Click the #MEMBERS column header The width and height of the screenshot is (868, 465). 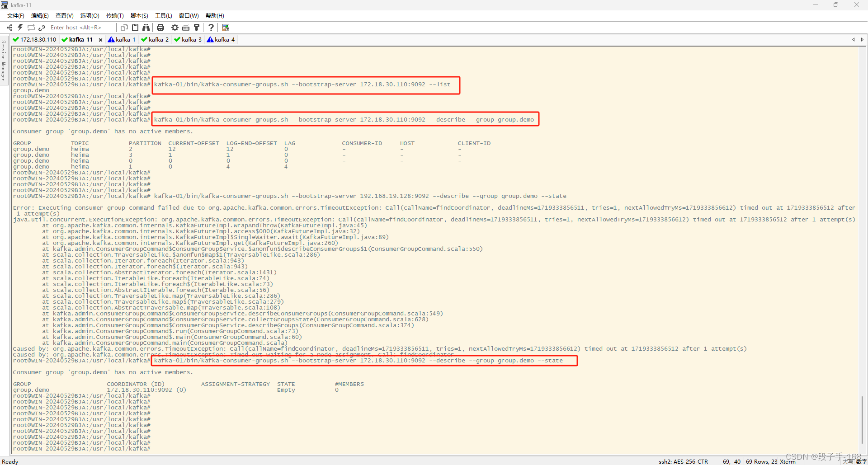349,384
